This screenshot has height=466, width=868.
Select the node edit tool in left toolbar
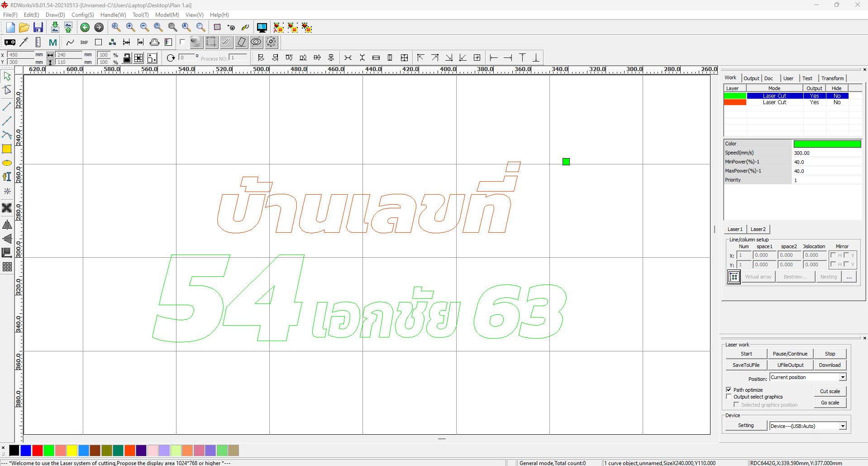click(x=7, y=90)
